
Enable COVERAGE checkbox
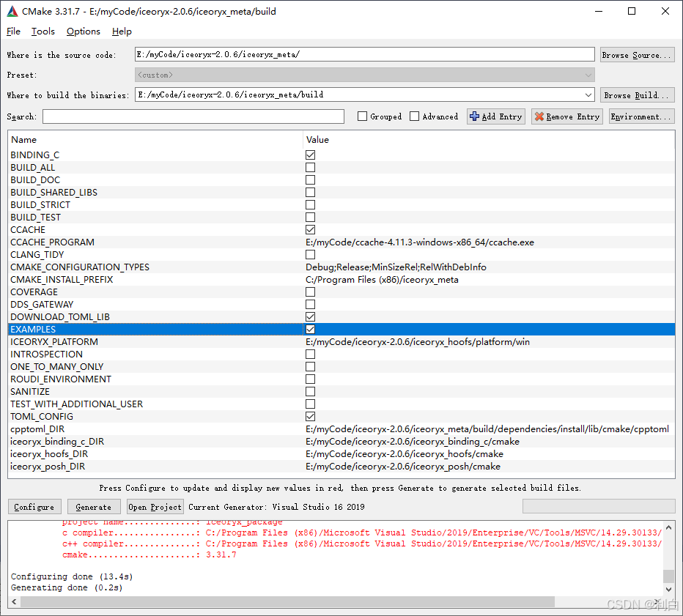(310, 292)
